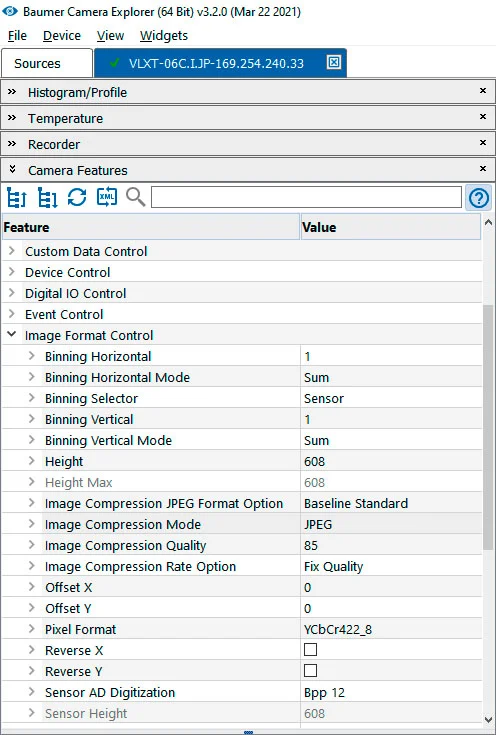
Task: Refresh the camera features list
Action: click(77, 197)
